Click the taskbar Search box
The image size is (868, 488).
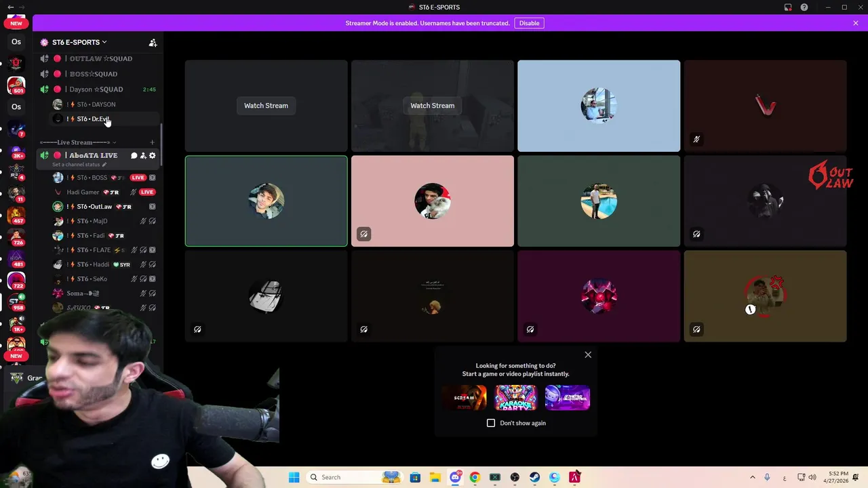(x=354, y=477)
